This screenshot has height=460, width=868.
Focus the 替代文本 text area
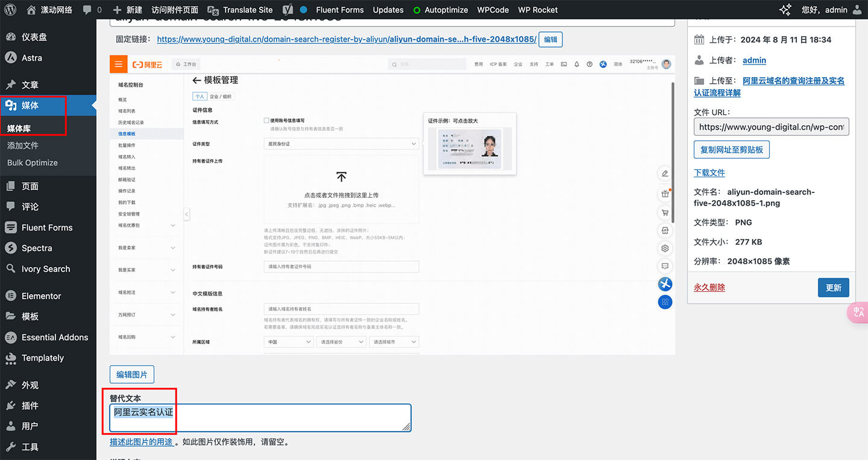260,418
